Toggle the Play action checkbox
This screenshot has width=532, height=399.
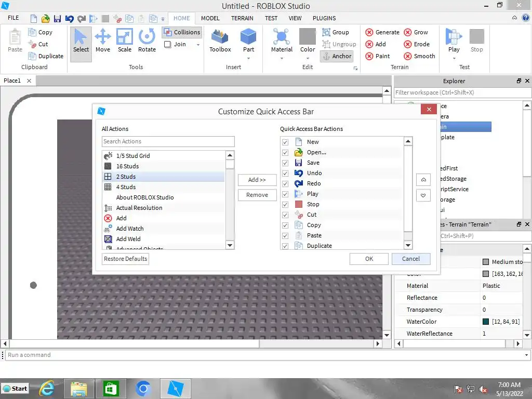click(285, 194)
